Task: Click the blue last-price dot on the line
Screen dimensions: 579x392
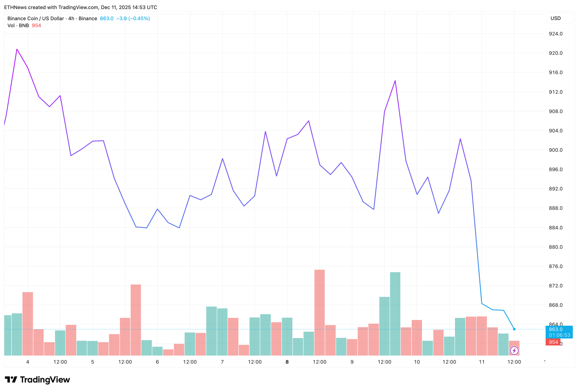Action: pyautogui.click(x=514, y=329)
